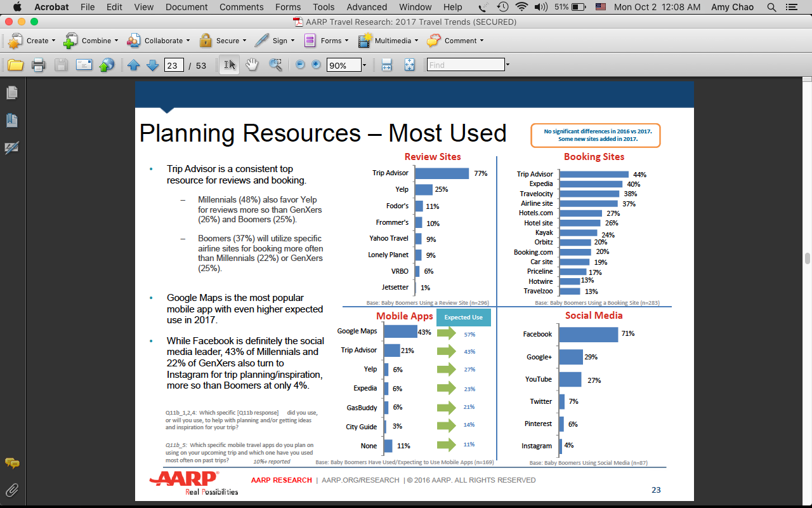Open the Window menu
This screenshot has width=812, height=508.
pyautogui.click(x=416, y=7)
